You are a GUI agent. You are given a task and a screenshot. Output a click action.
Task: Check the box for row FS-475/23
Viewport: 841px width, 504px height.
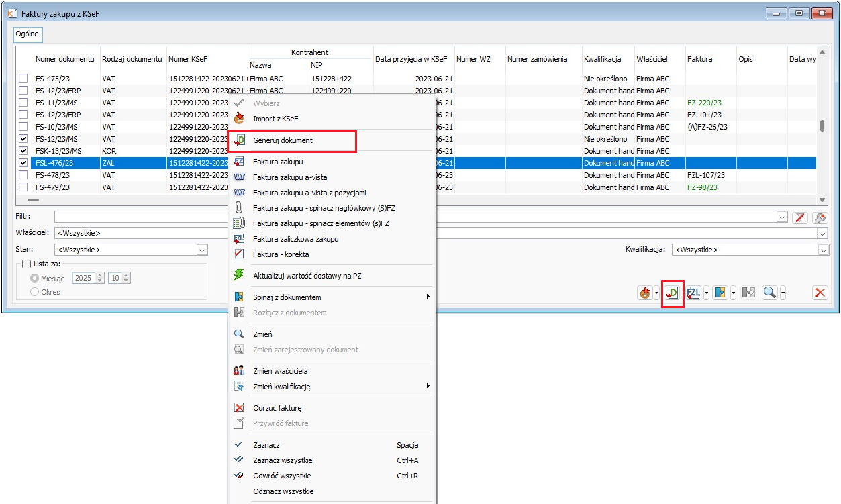pos(23,79)
